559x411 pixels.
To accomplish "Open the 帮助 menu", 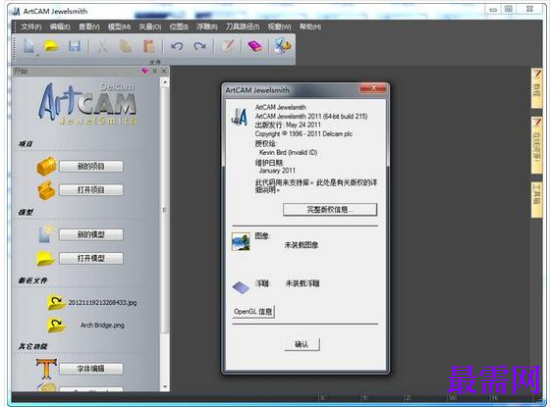I will click(310, 27).
